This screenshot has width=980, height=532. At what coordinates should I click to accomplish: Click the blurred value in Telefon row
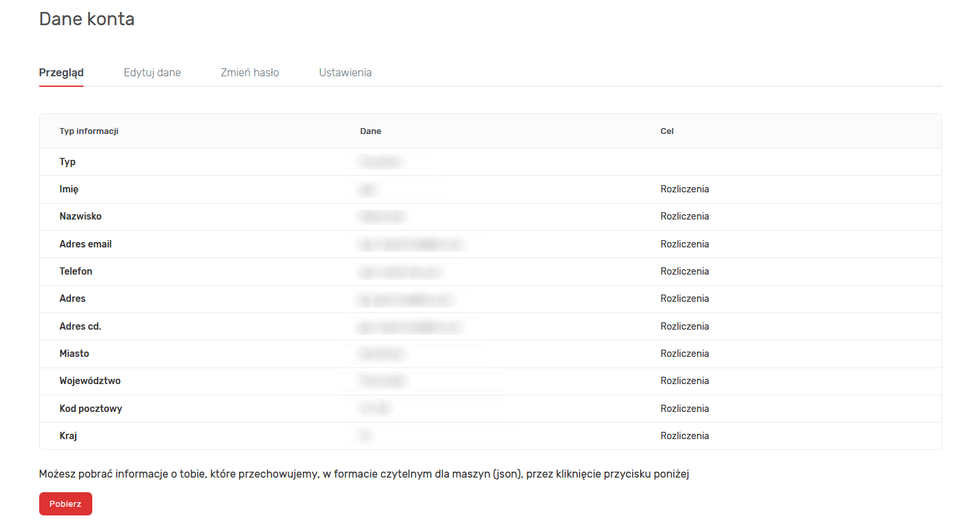(x=400, y=272)
